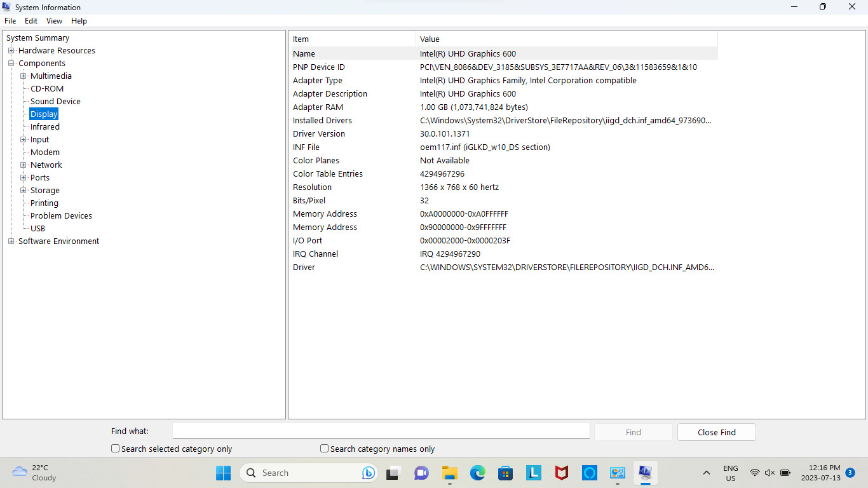This screenshot has width=868, height=488.
Task: Expand the Hardware Resources tree node
Action: tap(11, 50)
